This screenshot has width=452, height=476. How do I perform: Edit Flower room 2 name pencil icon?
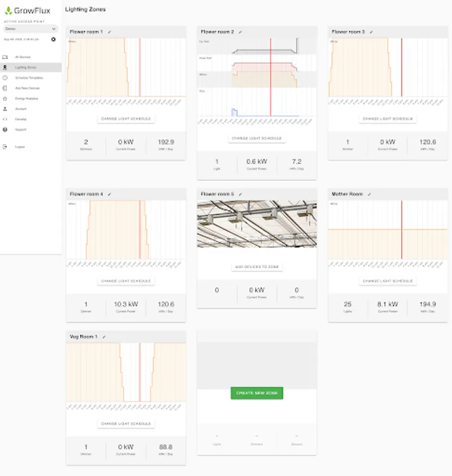pos(240,32)
